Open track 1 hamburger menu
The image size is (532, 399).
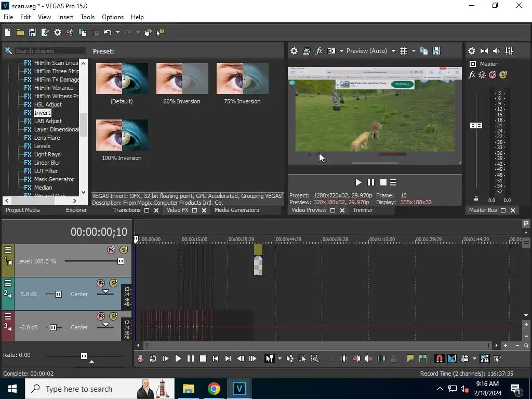(x=8, y=250)
